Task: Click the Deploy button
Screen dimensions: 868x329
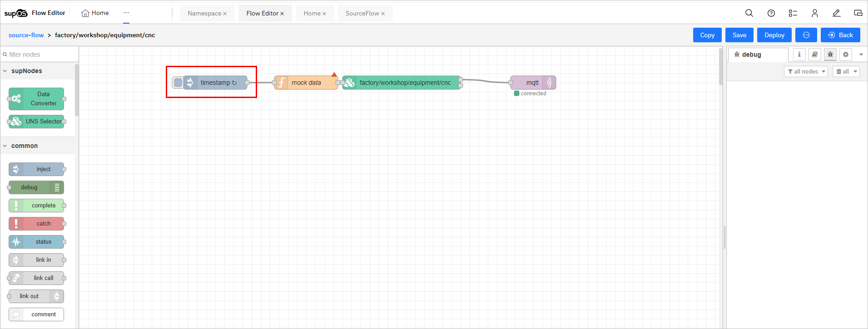Action: tap(774, 35)
